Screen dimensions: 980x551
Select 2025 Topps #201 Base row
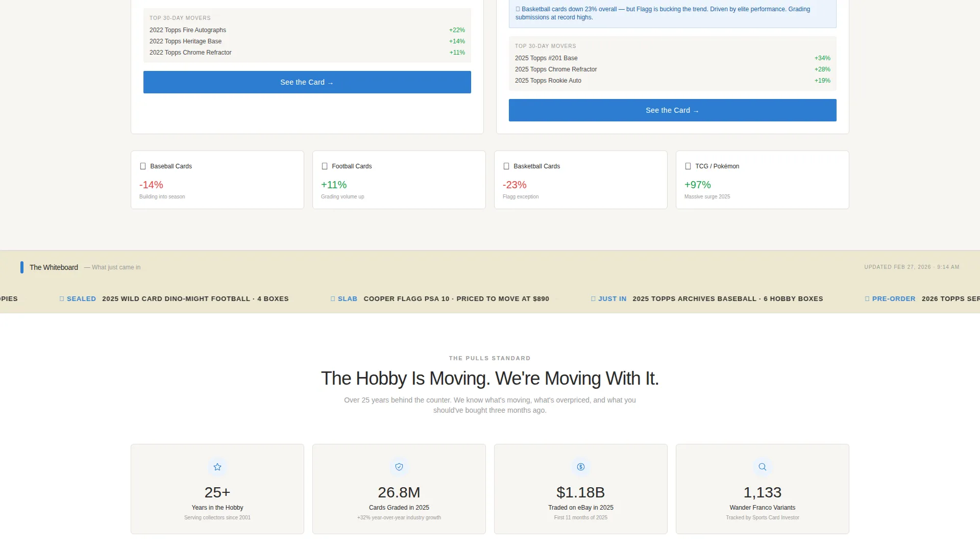click(x=673, y=58)
